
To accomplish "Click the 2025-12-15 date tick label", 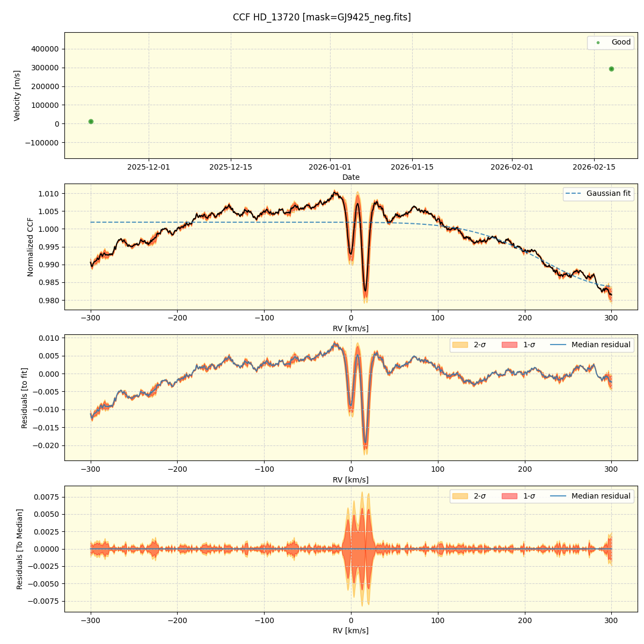I will click(x=231, y=167).
